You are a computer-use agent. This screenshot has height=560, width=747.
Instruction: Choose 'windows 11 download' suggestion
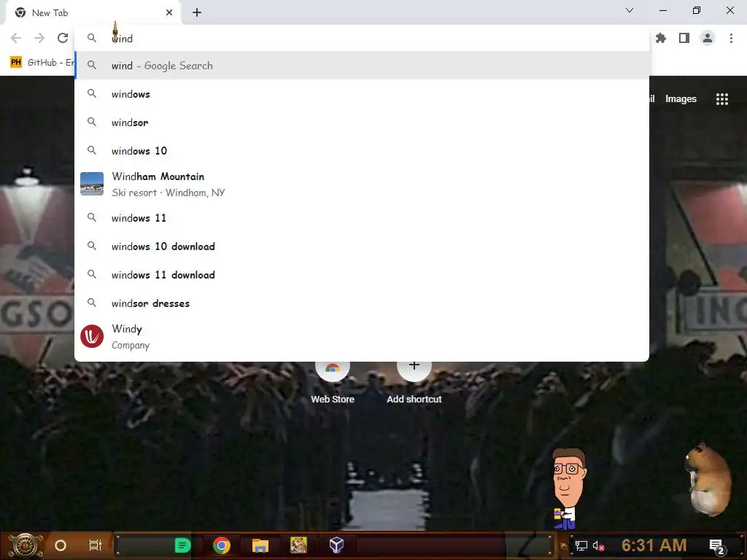[x=362, y=275]
